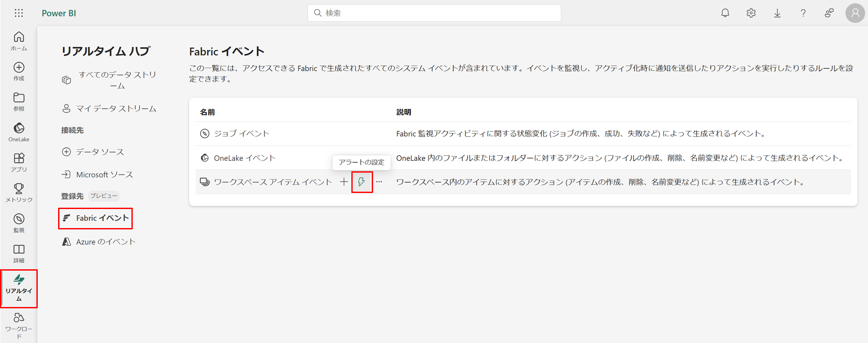
Task: Click plus icon on ワークスペース アイテム イベント
Action: pos(344,182)
